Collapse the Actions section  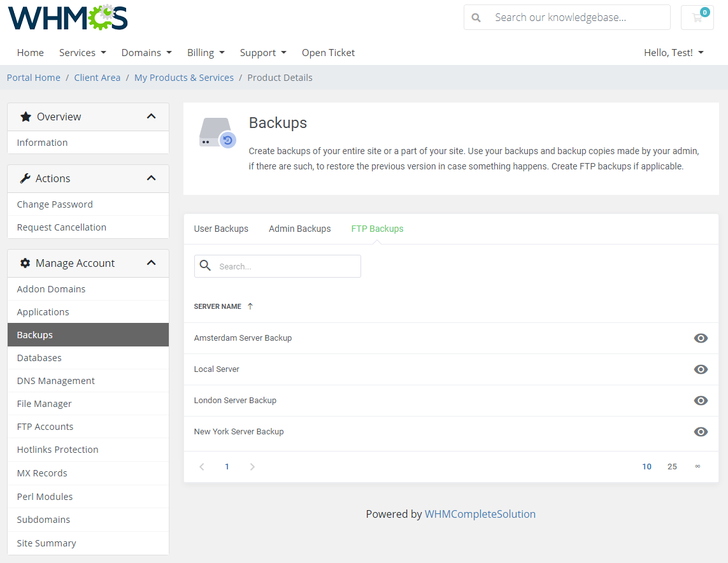(152, 178)
